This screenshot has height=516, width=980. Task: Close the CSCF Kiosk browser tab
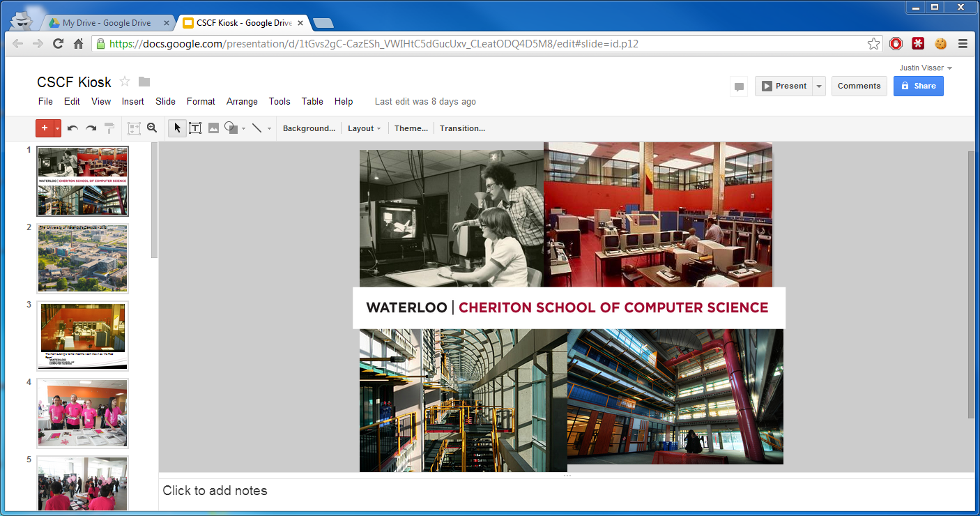pyautogui.click(x=301, y=23)
